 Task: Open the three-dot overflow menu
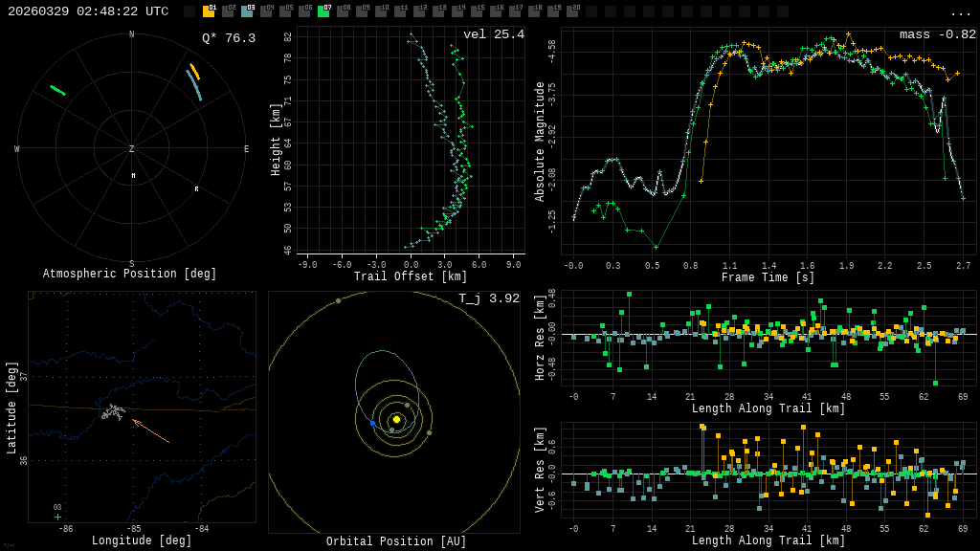[961, 12]
